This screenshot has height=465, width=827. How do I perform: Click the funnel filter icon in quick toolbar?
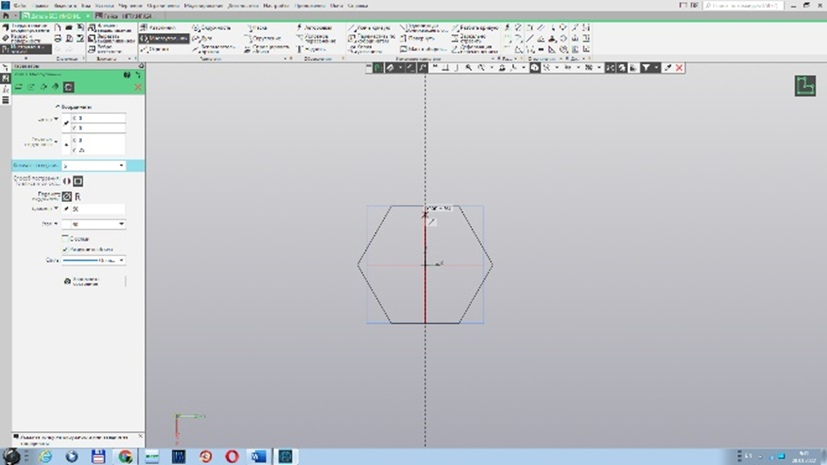point(646,68)
